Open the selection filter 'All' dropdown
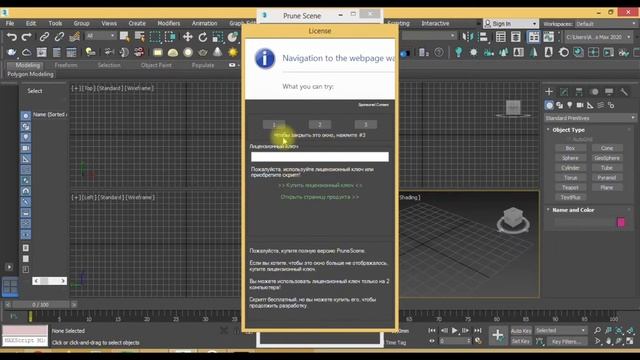This screenshot has height=360, width=640. 101,36
